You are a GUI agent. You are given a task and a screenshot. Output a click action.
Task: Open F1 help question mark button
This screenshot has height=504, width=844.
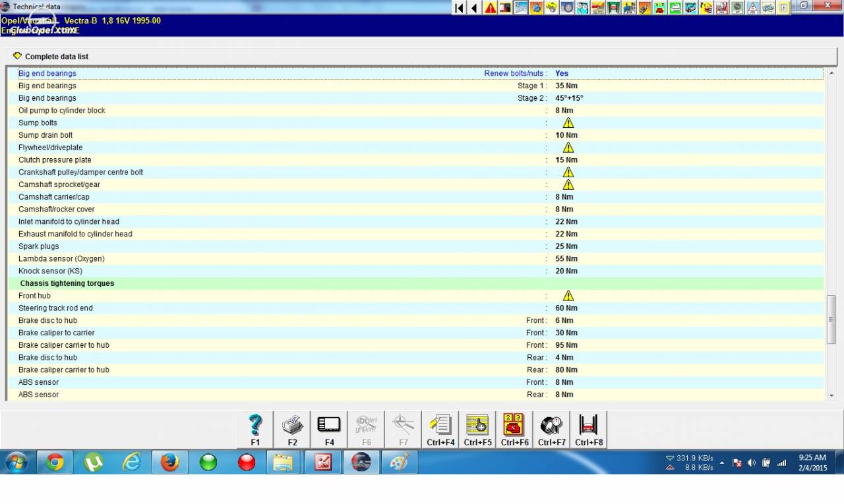click(x=255, y=430)
